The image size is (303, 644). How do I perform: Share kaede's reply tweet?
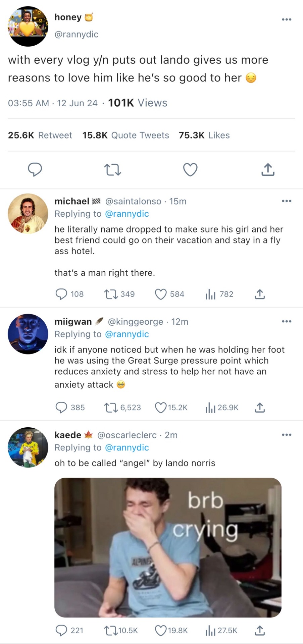pos(260,630)
